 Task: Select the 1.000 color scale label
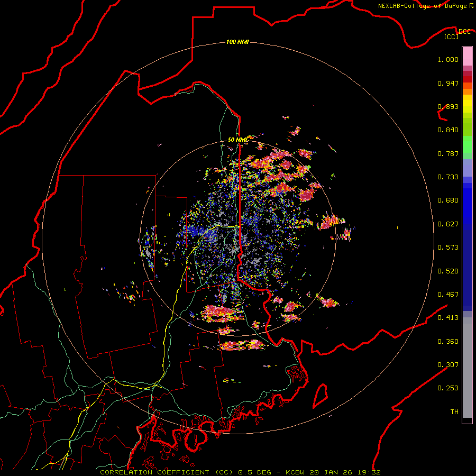pyautogui.click(x=448, y=59)
